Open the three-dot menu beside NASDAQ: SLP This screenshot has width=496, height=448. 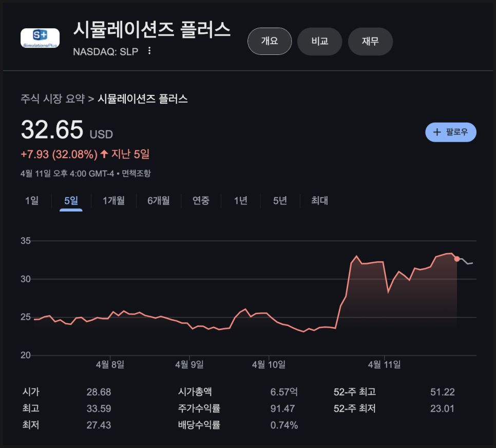pos(149,51)
